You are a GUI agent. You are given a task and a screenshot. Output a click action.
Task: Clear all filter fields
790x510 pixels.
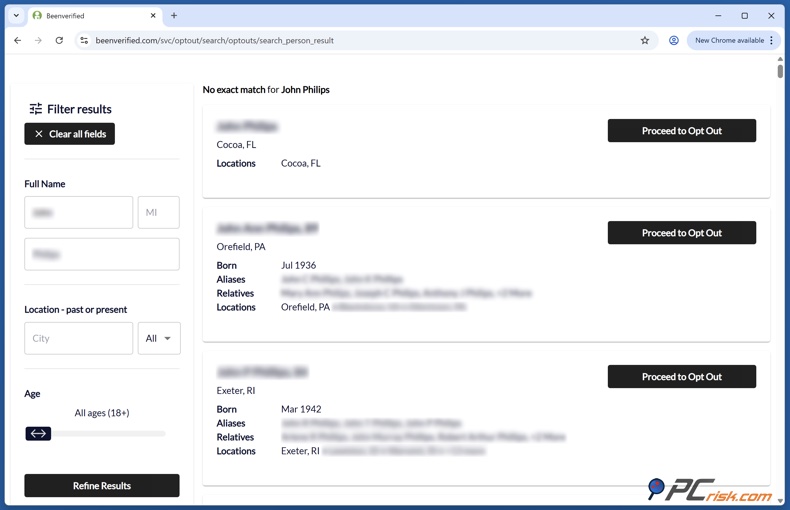point(70,134)
